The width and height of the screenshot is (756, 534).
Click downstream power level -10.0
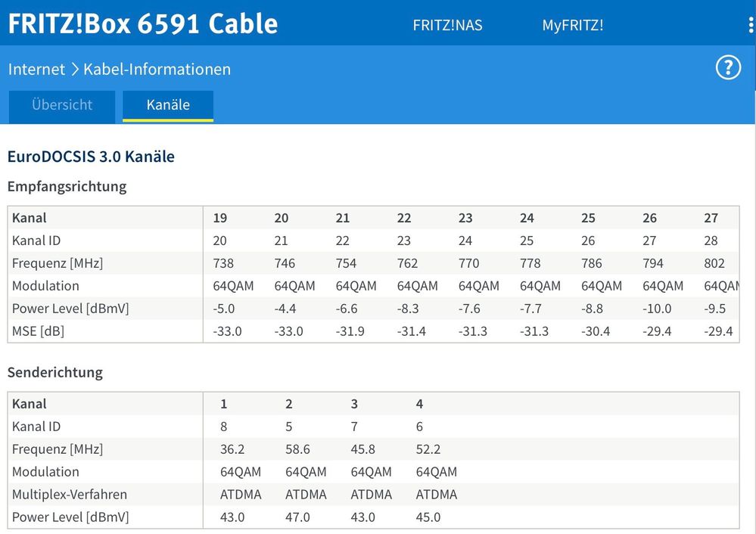click(657, 309)
